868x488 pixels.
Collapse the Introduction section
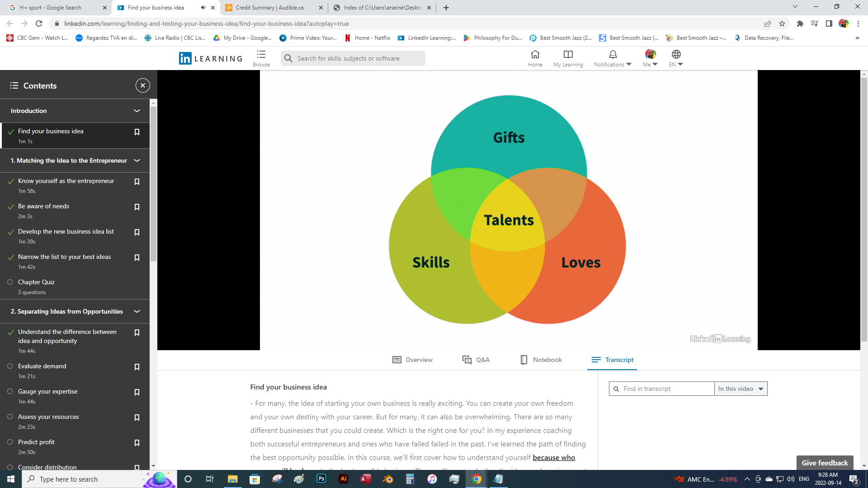tap(137, 111)
